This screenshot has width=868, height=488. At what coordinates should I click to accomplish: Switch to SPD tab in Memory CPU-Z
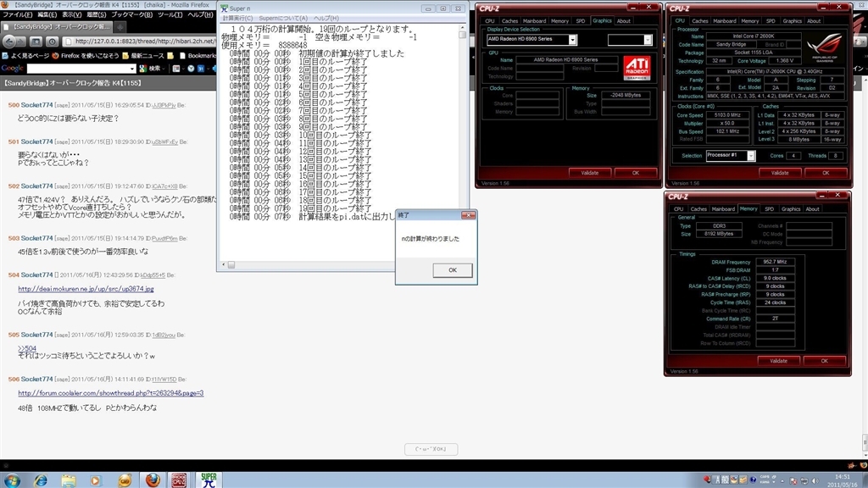(769, 209)
